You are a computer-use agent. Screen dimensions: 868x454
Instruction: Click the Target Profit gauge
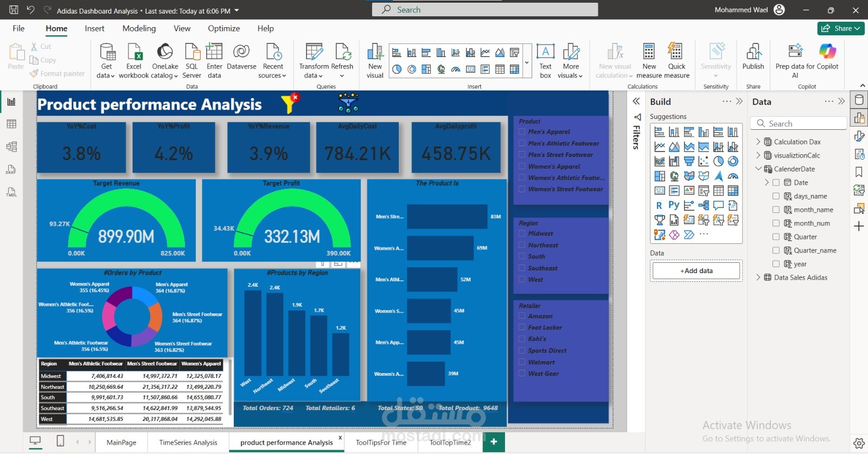(281, 220)
